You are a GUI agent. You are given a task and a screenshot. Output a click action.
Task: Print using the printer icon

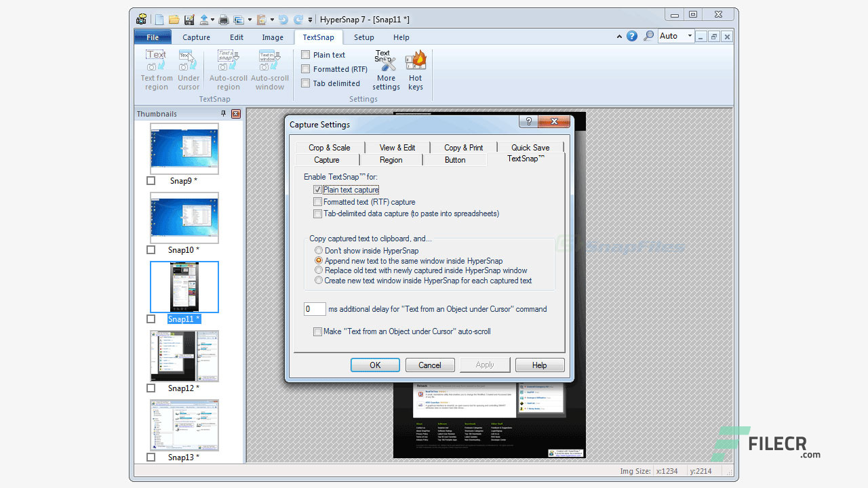click(224, 20)
